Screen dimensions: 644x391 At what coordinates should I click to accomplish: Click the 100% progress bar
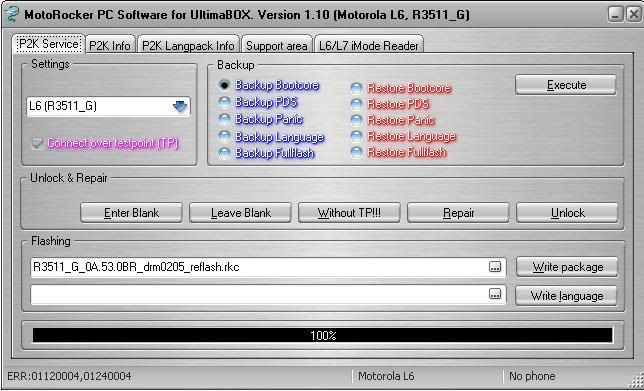click(323, 335)
